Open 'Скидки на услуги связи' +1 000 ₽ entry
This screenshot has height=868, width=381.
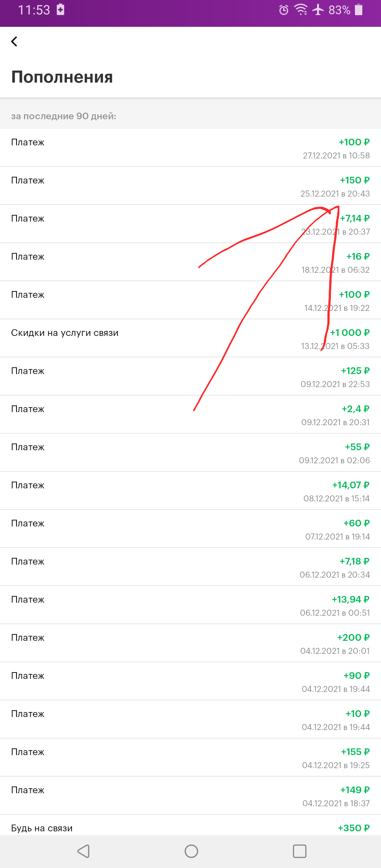[190, 338]
